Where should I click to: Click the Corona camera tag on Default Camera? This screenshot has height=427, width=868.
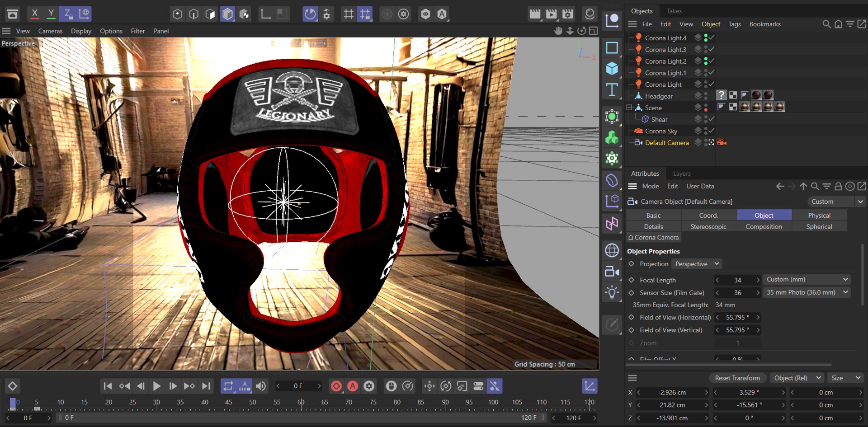pos(722,142)
